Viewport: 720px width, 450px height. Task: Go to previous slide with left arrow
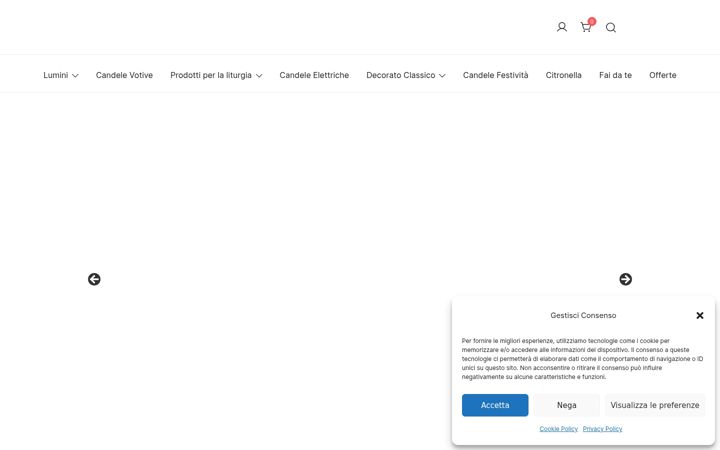click(x=94, y=279)
